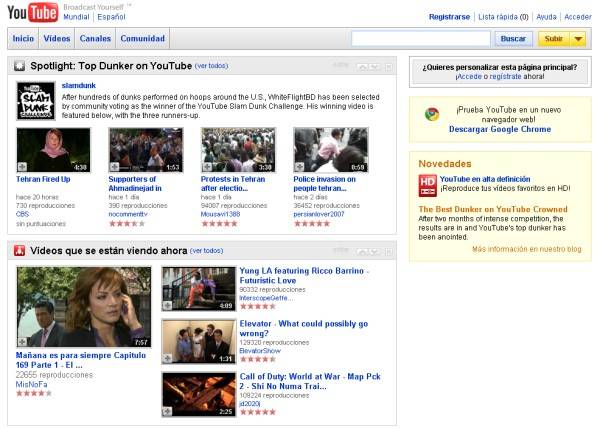Go to the Inicio tab
This screenshot has height=428, width=600.
coord(23,39)
